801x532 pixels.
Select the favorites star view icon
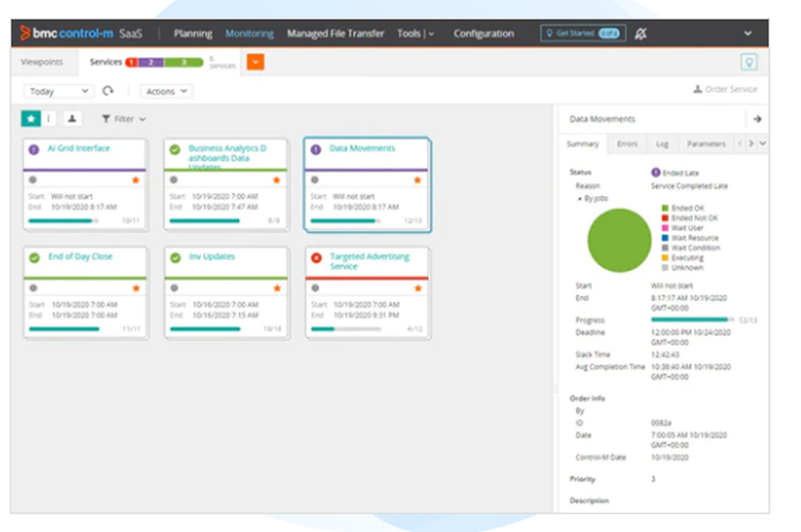click(30, 118)
